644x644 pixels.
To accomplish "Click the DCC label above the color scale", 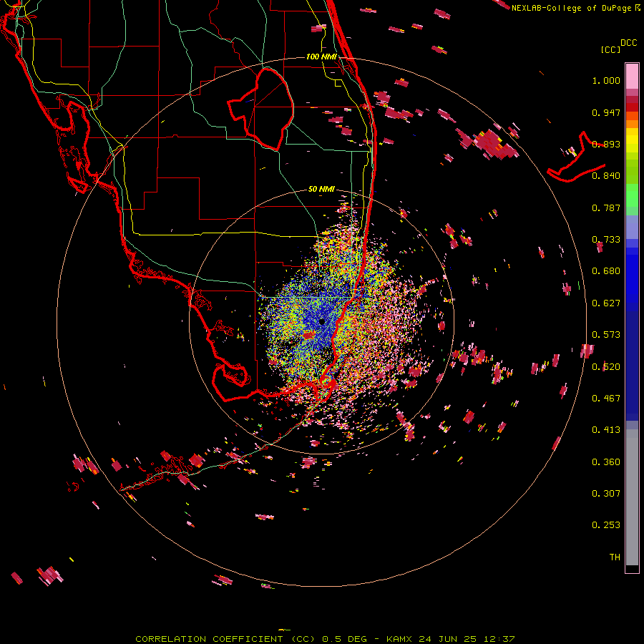I will 628,43.
